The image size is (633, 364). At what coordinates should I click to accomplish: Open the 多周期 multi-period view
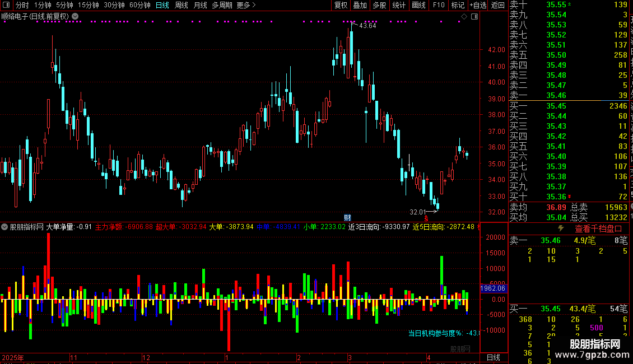point(222,5)
